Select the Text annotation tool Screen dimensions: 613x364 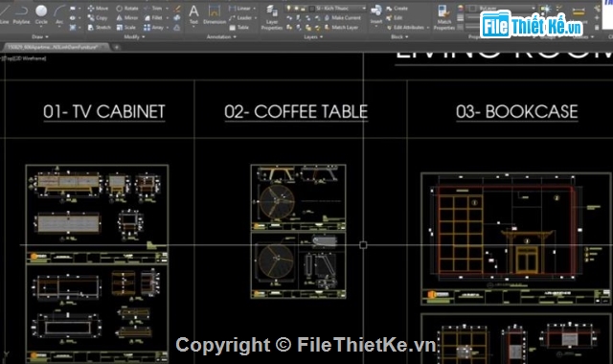coord(193,14)
